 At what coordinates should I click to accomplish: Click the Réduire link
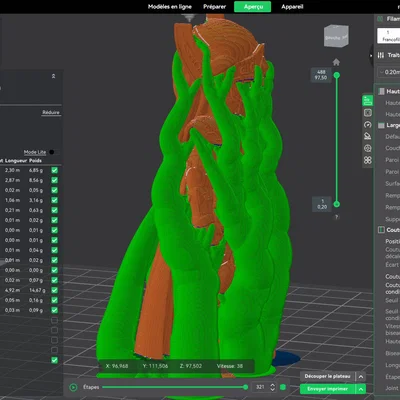coord(51,112)
